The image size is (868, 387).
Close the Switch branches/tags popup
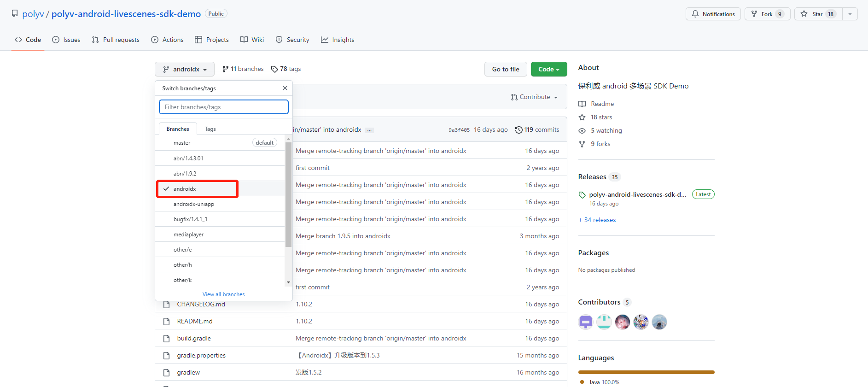coord(285,88)
